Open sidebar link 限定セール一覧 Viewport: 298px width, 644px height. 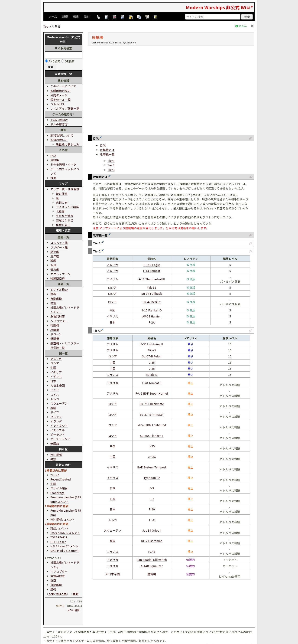pyautogui.click(x=60, y=100)
